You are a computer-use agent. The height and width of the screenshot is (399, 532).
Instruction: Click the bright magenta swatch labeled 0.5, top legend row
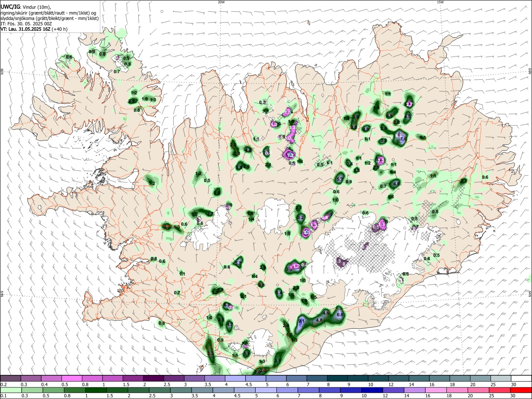71,379
